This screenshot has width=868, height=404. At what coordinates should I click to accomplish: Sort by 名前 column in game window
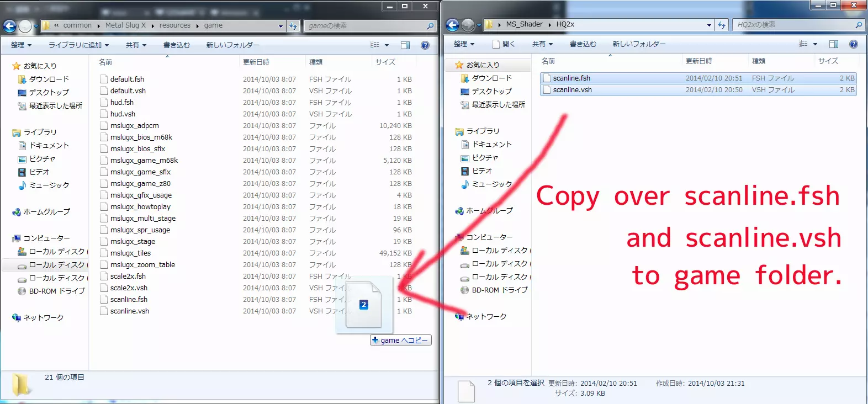click(105, 62)
